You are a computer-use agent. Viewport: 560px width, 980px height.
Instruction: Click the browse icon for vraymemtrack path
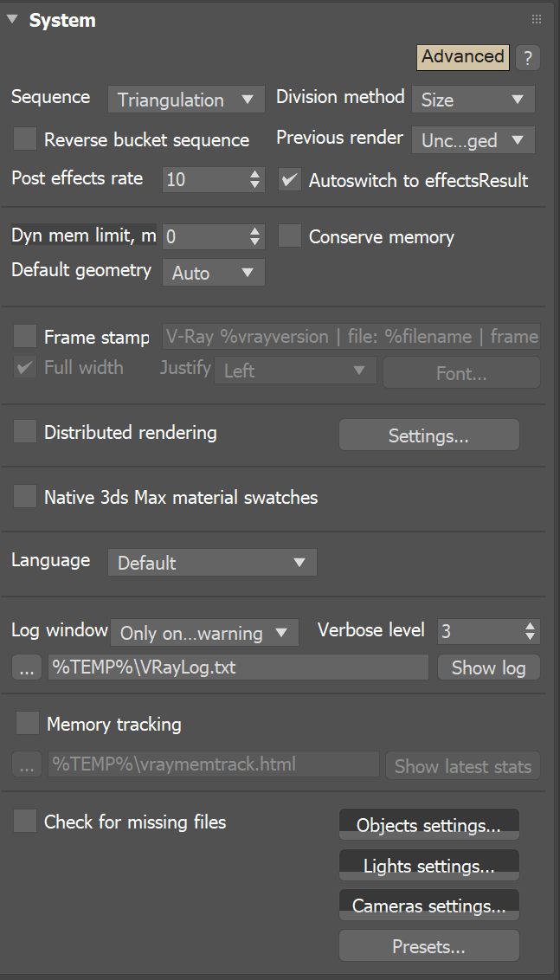tap(26, 764)
